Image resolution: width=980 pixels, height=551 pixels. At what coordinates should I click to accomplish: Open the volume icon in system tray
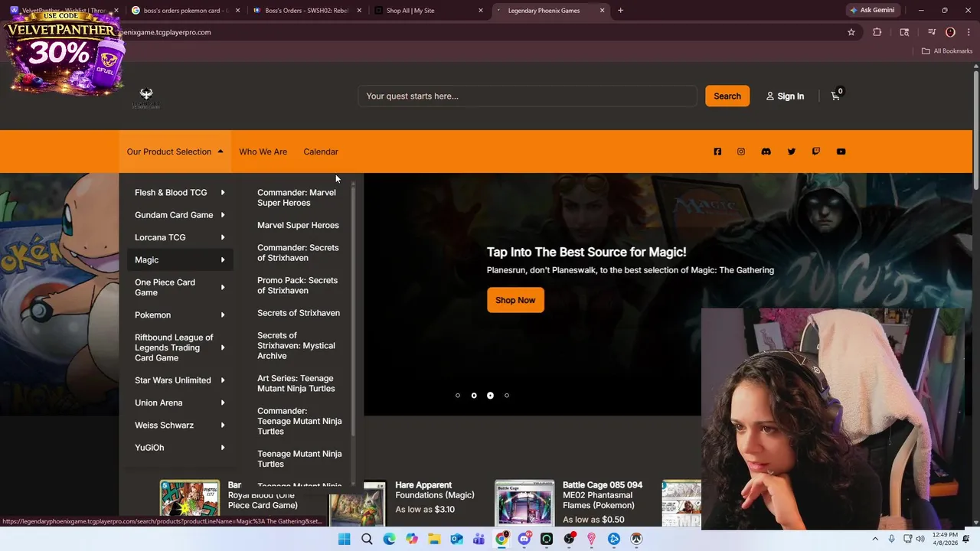tap(920, 539)
